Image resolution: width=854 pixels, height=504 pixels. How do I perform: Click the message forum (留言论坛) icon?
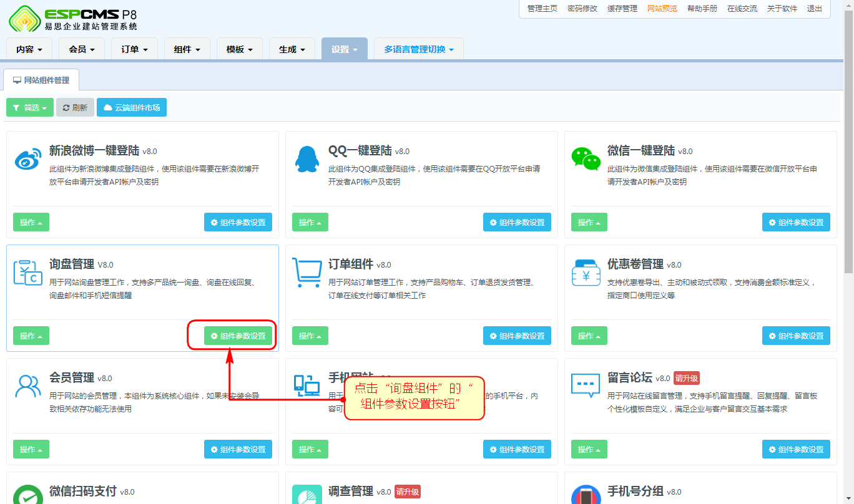[x=586, y=385]
